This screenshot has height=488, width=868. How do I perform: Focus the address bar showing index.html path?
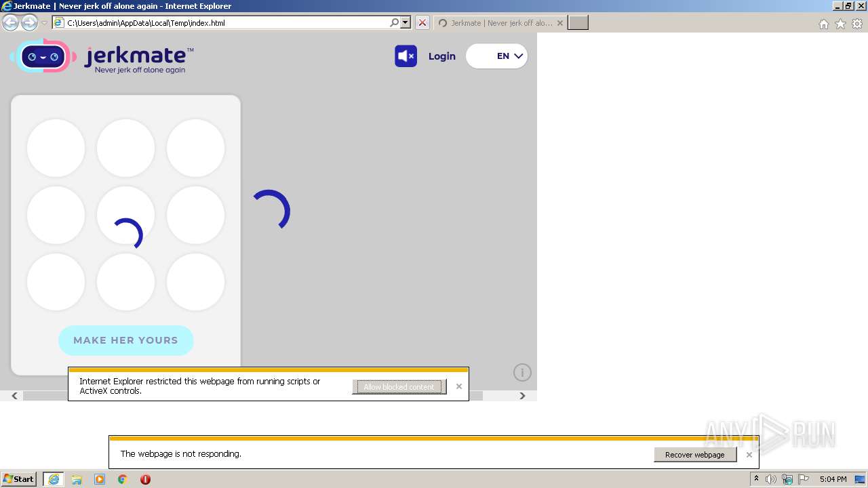pos(220,22)
